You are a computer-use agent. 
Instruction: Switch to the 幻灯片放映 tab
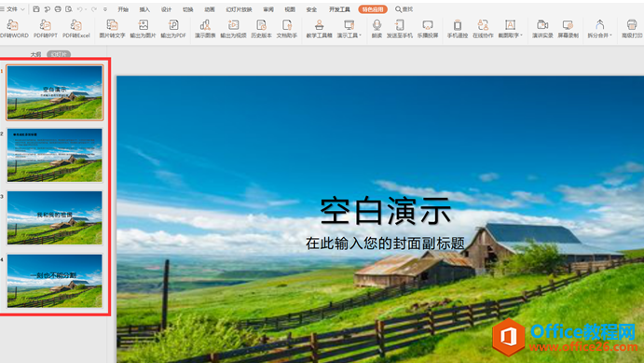click(x=239, y=9)
